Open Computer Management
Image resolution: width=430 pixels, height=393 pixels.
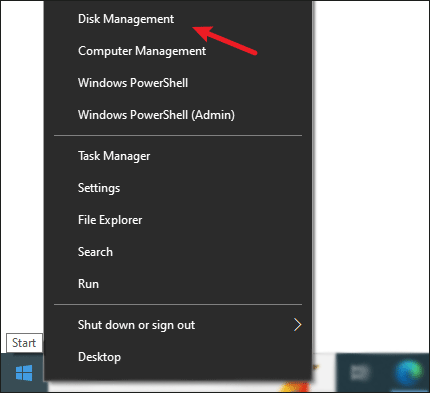178,51
